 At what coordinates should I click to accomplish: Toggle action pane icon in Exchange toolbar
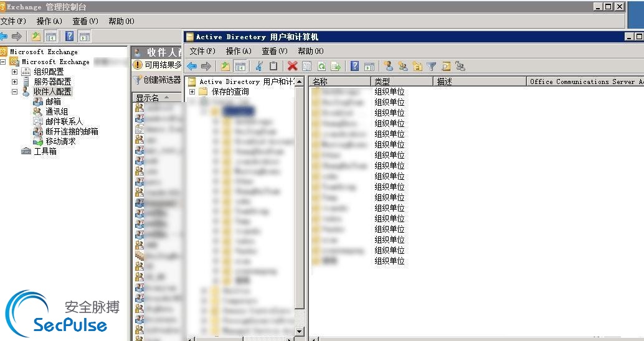pyautogui.click(x=85, y=37)
